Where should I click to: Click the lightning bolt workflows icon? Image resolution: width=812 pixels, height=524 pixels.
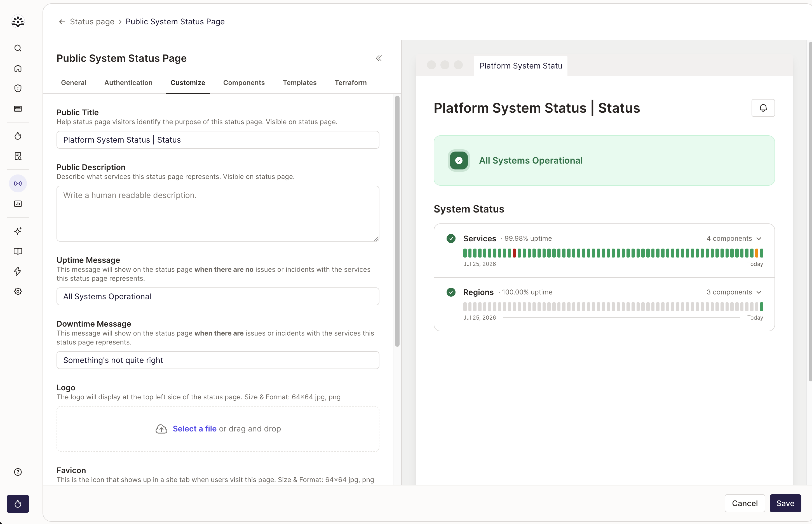pos(18,271)
